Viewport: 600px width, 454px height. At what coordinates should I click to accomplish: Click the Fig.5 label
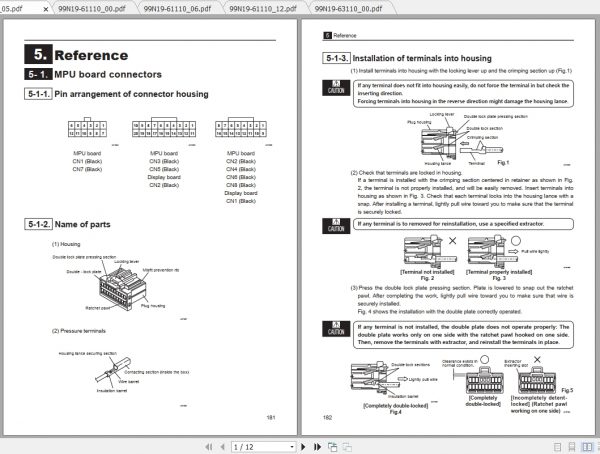tap(567, 390)
